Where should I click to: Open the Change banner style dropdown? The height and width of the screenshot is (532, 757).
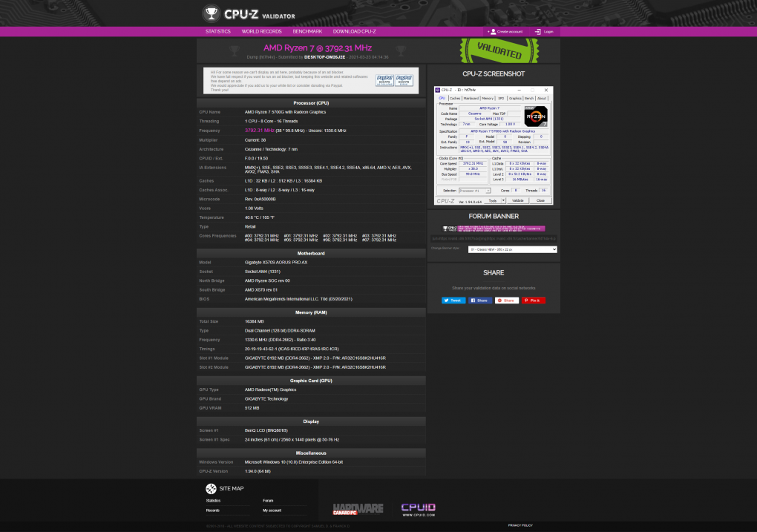pyautogui.click(x=512, y=249)
